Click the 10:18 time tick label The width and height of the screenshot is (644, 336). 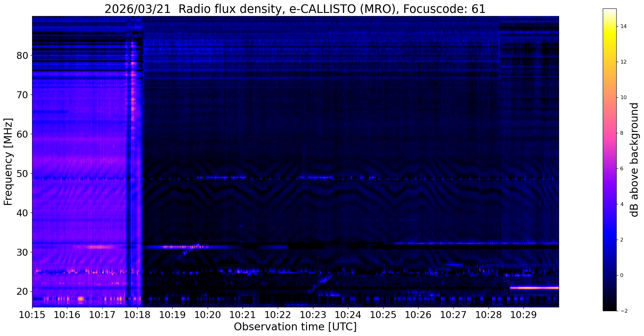pyautogui.click(x=137, y=315)
